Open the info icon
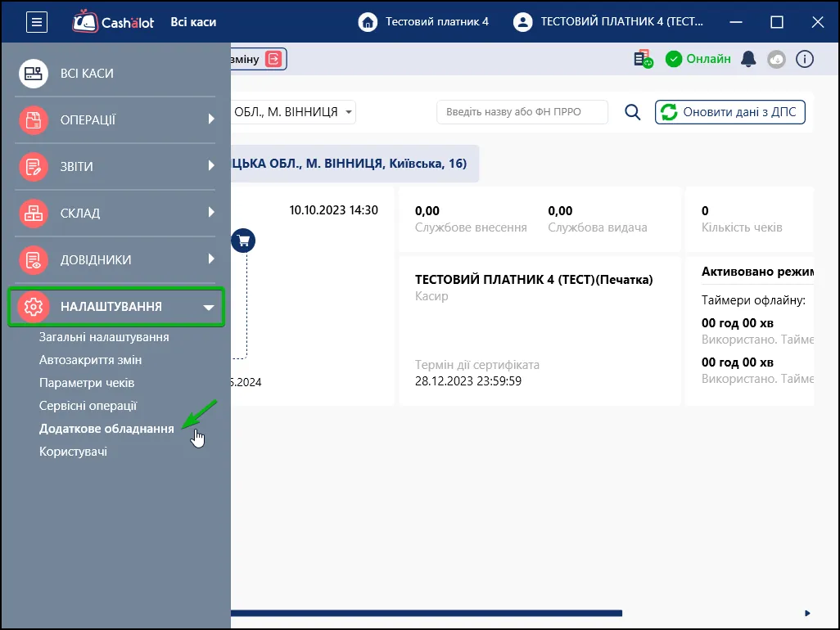This screenshot has width=840, height=630. coord(804,59)
